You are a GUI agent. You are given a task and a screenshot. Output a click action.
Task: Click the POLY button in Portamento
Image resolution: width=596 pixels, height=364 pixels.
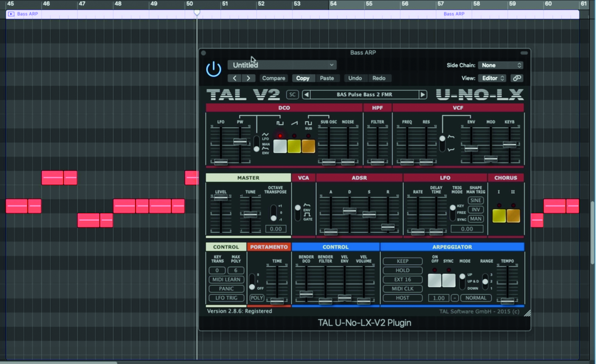coord(257,298)
